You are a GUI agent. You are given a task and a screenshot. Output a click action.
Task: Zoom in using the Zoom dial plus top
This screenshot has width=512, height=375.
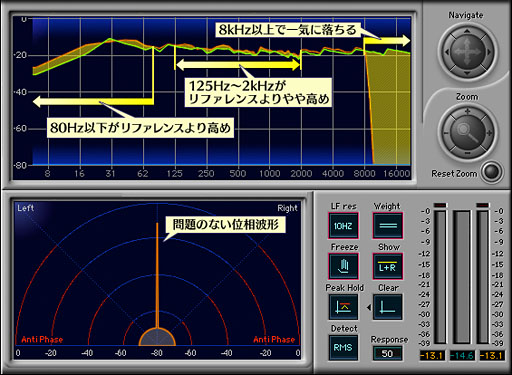[467, 112]
